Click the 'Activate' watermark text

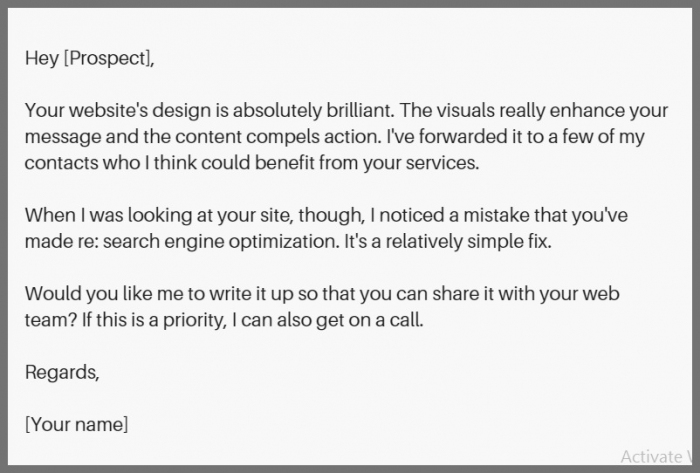coord(651,457)
